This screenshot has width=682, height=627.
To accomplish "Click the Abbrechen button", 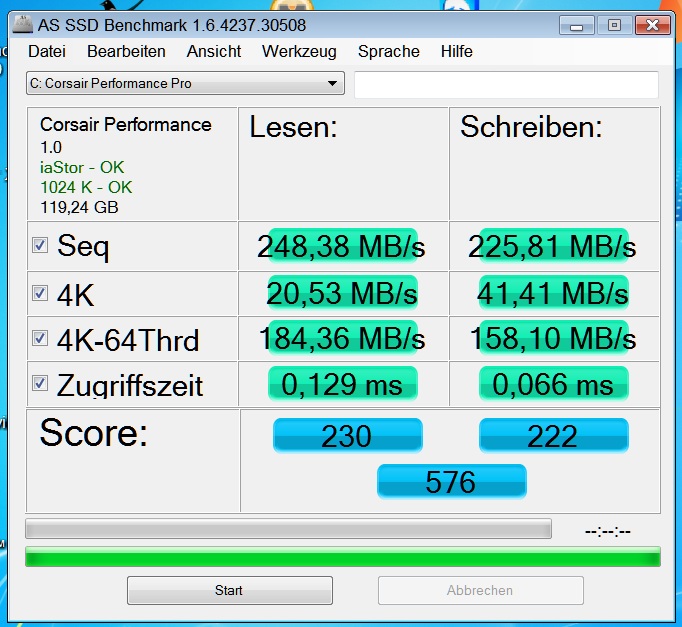I will coord(480,590).
